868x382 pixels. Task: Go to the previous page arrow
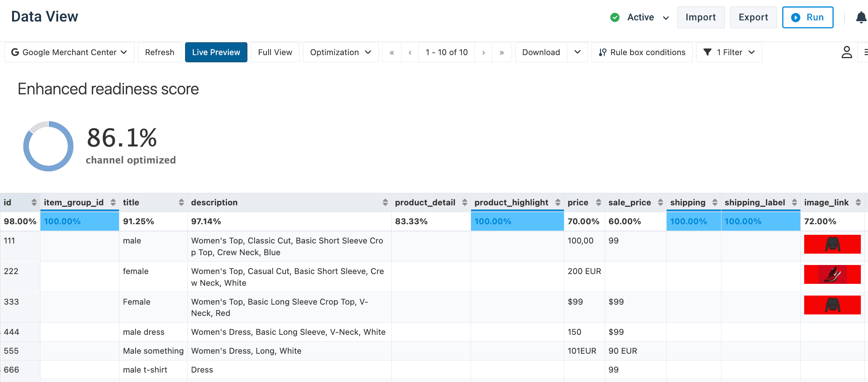click(x=410, y=52)
